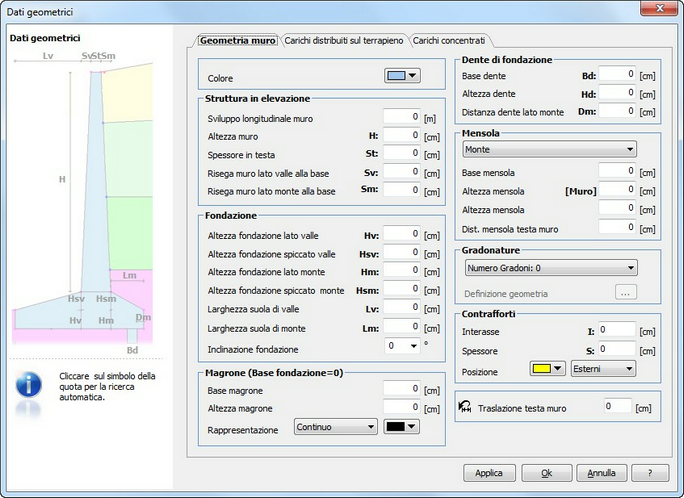The width and height of the screenshot is (684, 498).
Task: Open the Contrafforti yellow color picker
Action: tap(548, 368)
